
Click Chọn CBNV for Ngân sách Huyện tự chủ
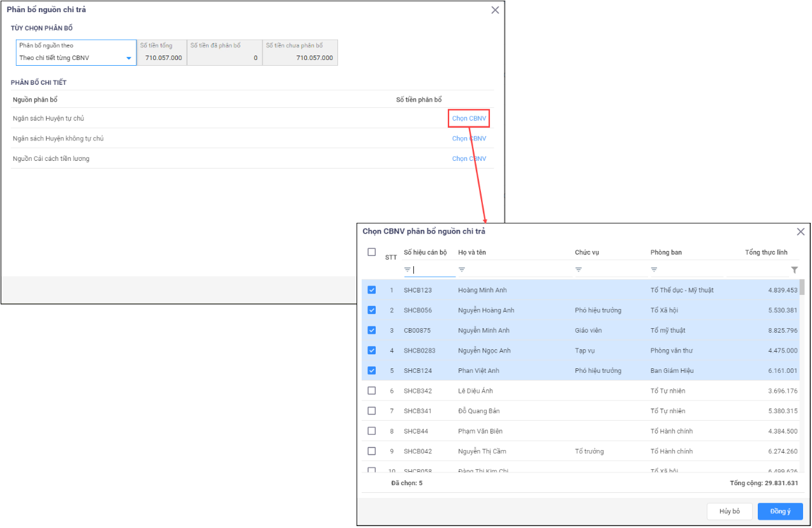point(469,119)
